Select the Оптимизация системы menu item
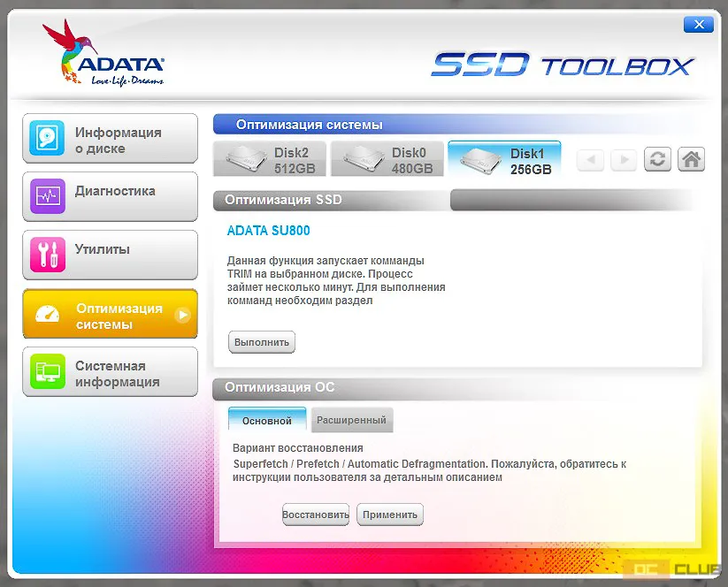 110,314
